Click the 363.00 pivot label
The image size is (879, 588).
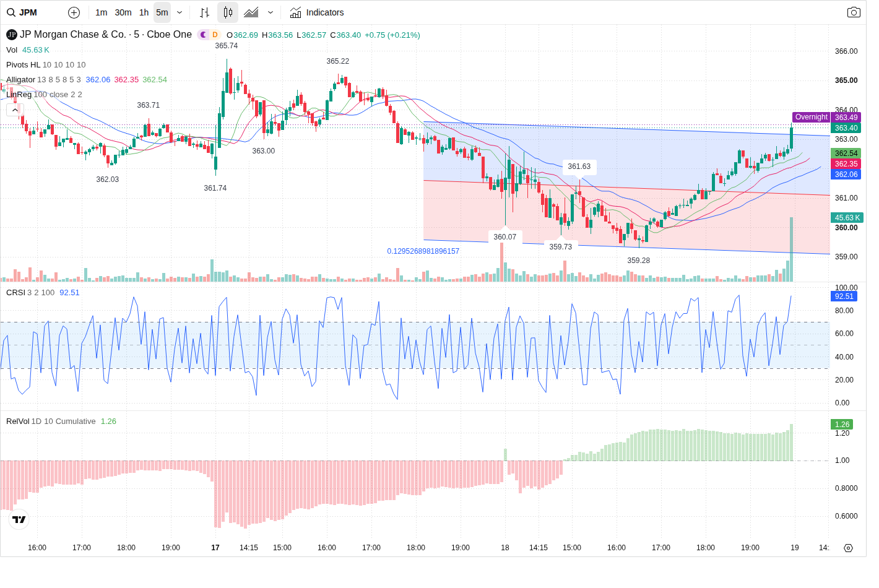(263, 151)
